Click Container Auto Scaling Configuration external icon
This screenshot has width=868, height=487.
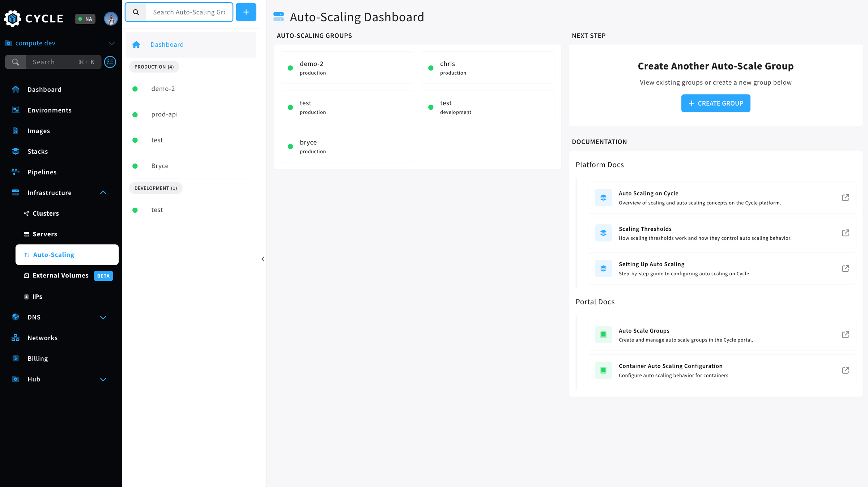[846, 370]
